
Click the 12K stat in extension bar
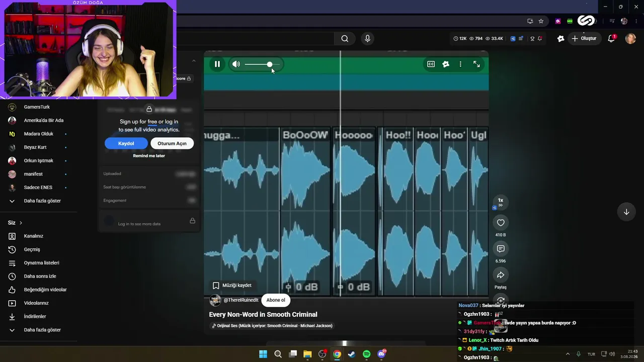[460, 39]
